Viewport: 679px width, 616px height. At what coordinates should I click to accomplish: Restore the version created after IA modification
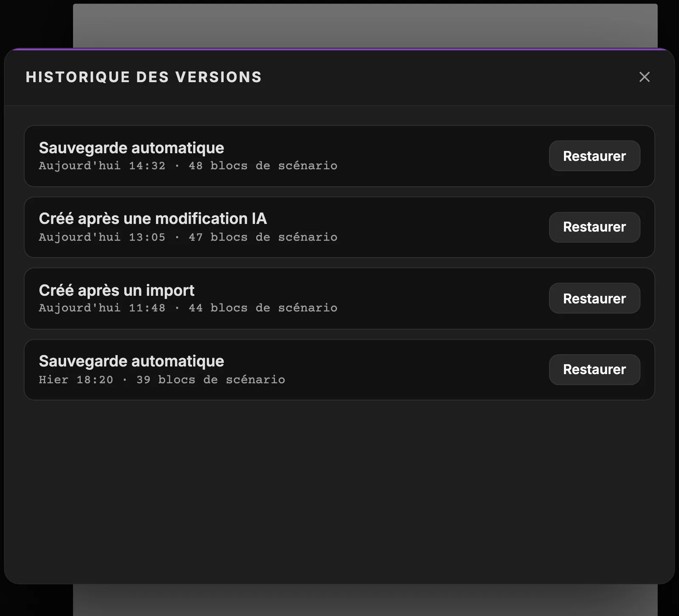click(594, 227)
